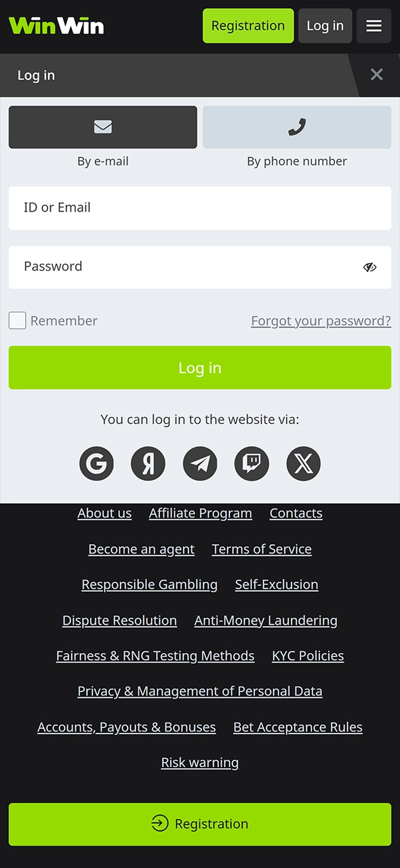This screenshot has width=400, height=868.
Task: Open the hamburger navigation menu
Action: pos(374,26)
